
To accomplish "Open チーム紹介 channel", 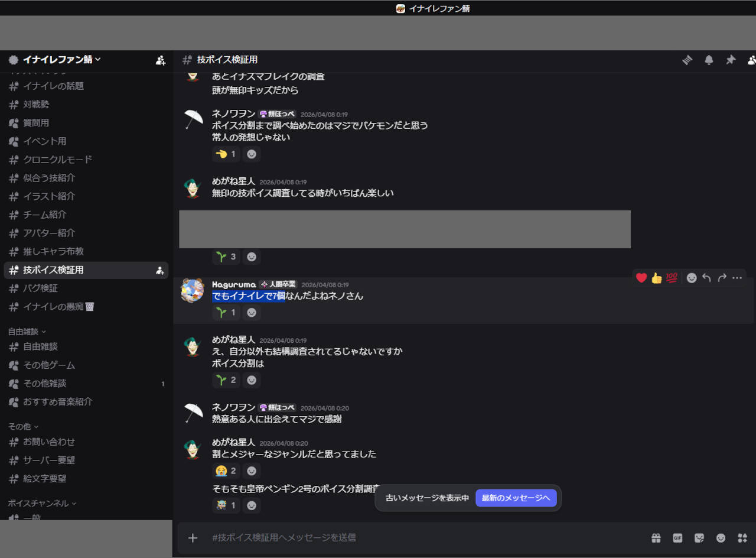I will pyautogui.click(x=86, y=215).
